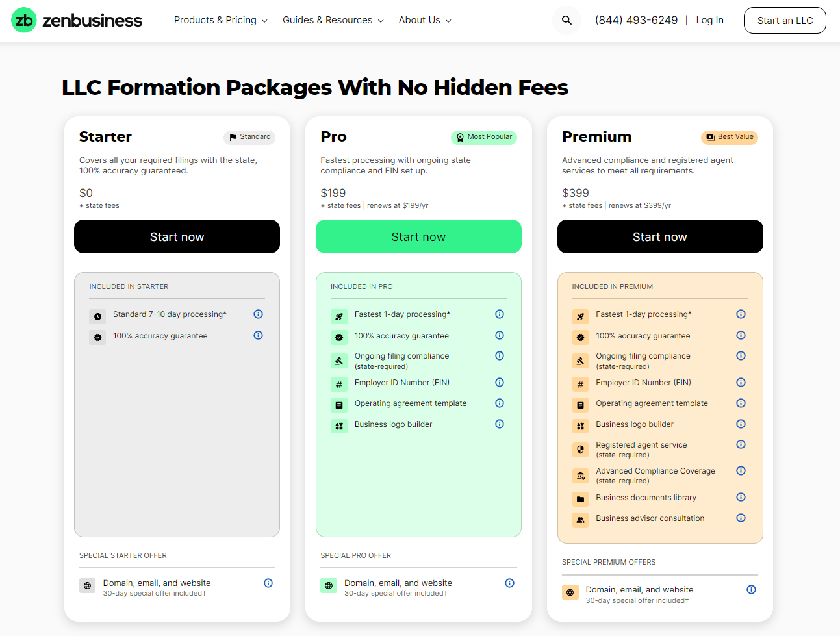Click the Start an LLC button
The height and width of the screenshot is (636, 840).
point(785,20)
